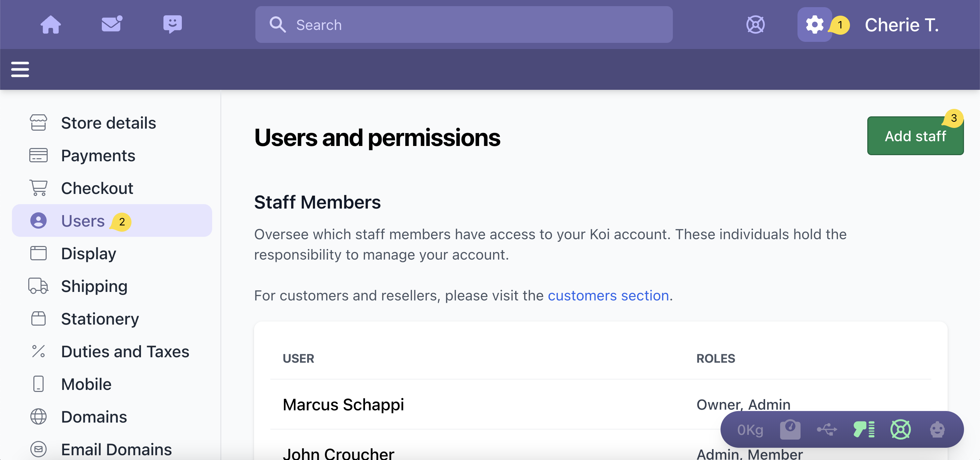Screen dimensions: 980x460
Task: Click the USB connection icon
Action: 827,430
